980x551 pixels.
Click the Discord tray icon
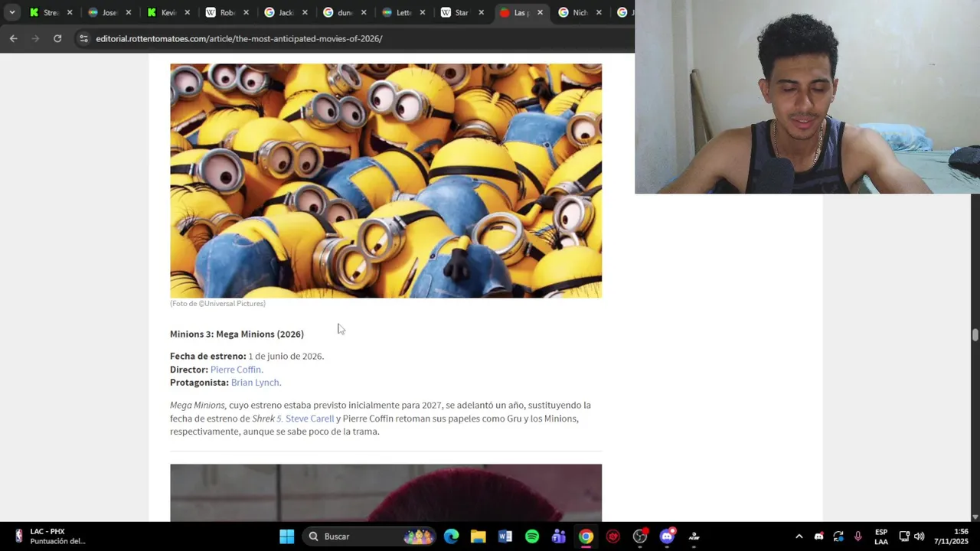point(818,536)
